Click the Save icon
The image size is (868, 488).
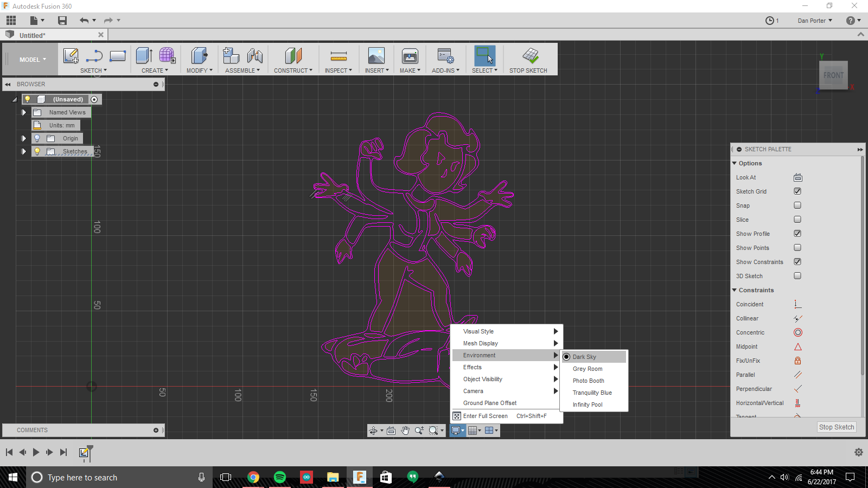(x=62, y=21)
